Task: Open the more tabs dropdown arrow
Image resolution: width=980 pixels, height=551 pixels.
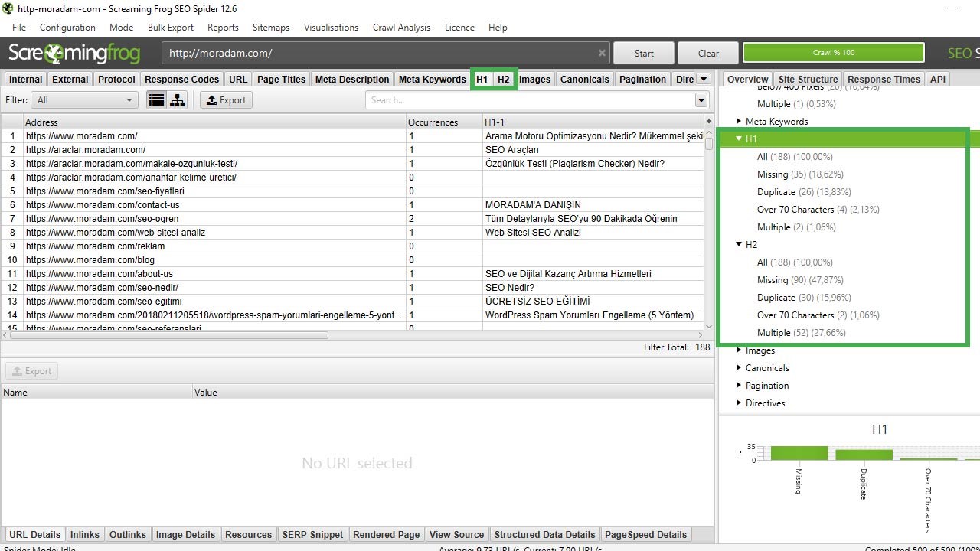Action: pyautogui.click(x=704, y=79)
